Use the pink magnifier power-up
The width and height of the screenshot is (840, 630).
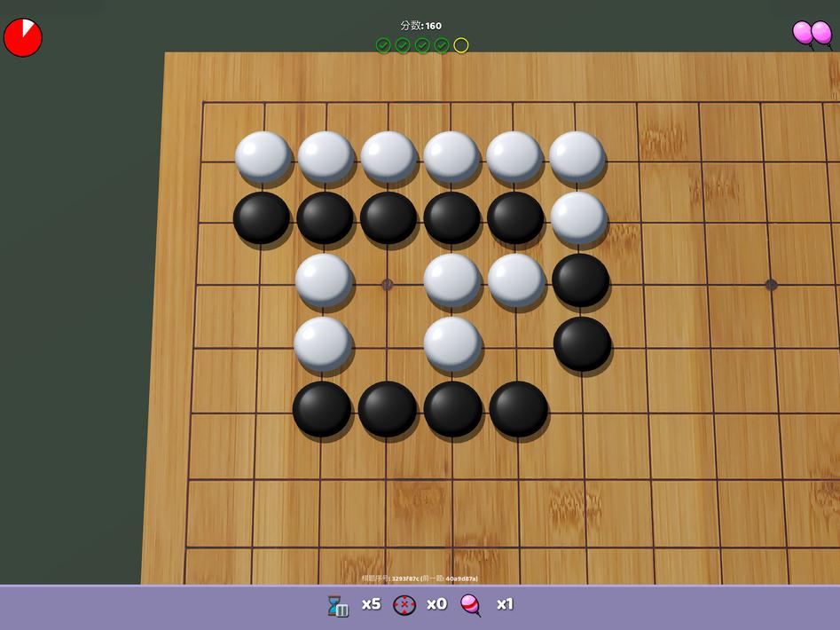(x=469, y=604)
